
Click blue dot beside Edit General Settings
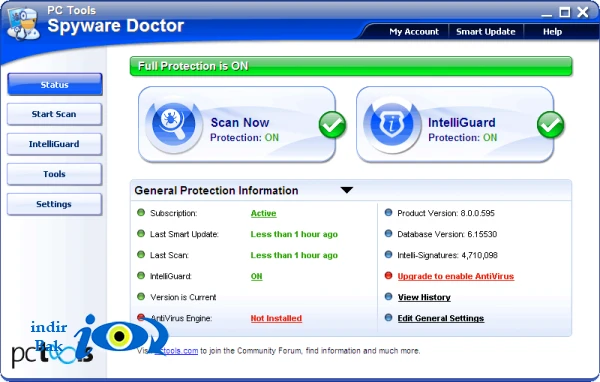[x=388, y=318]
